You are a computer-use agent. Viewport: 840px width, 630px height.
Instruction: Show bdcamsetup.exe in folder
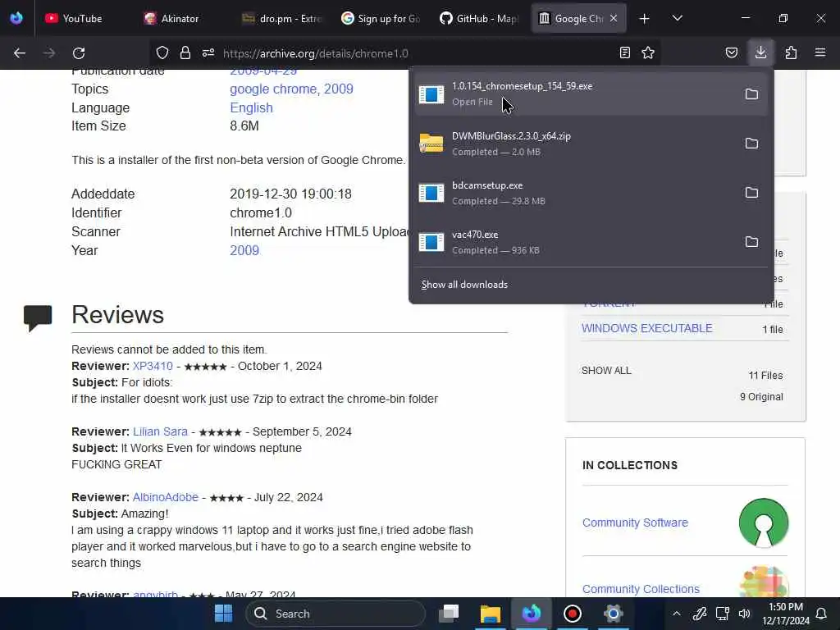coord(751,193)
